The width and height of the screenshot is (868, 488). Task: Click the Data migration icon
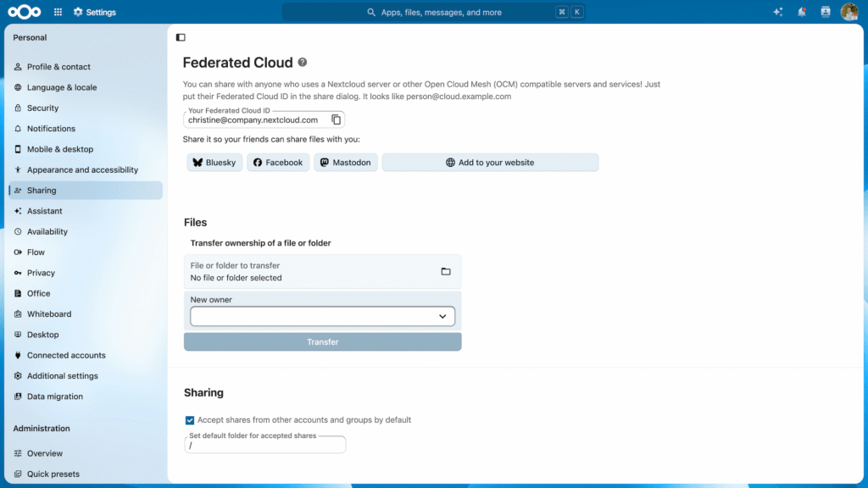18,396
